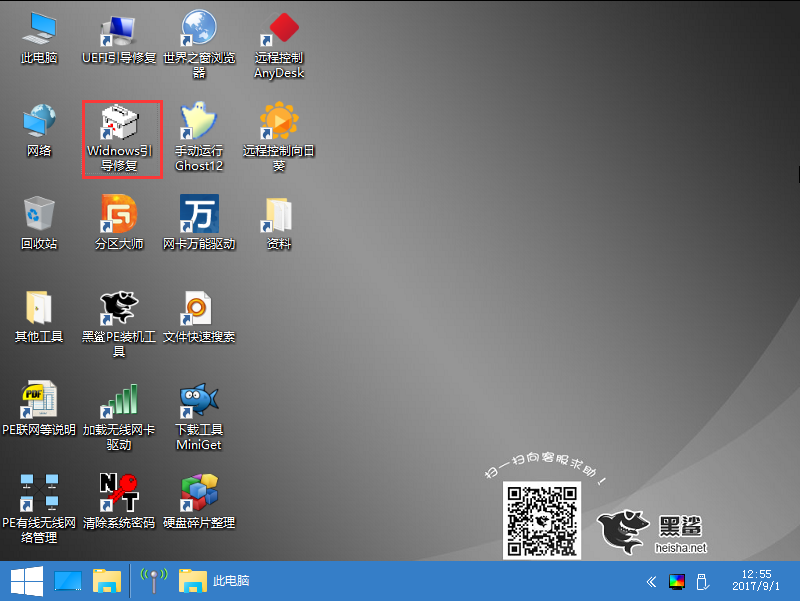Open 手动运行Ghost12 ghost icon
The image size is (800, 601).
pyautogui.click(x=199, y=124)
